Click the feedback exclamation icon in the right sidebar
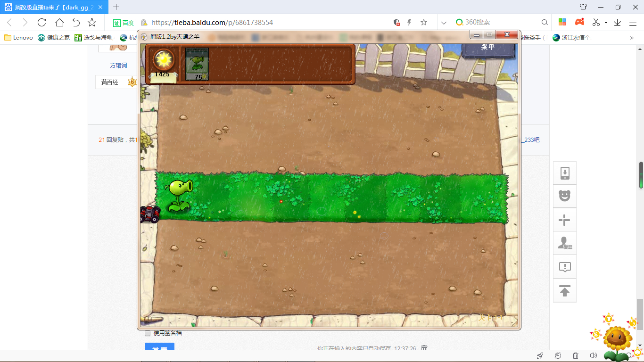Image resolution: width=644 pixels, height=362 pixels. tap(565, 267)
